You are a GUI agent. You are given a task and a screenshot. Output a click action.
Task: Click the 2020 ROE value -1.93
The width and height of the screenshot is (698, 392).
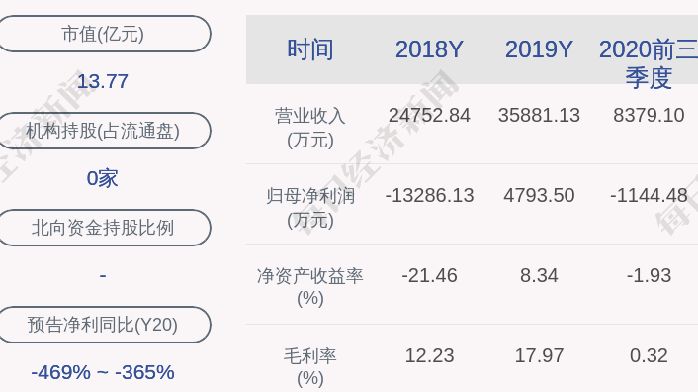(x=649, y=275)
